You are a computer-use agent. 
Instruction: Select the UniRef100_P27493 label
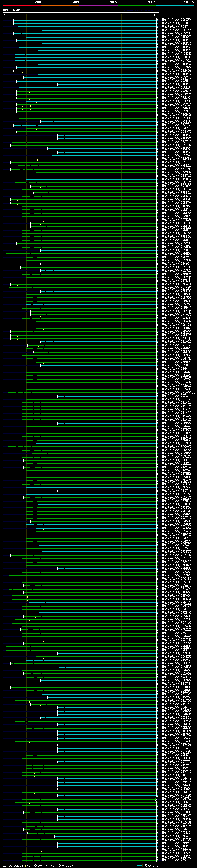click(x=177, y=389)
